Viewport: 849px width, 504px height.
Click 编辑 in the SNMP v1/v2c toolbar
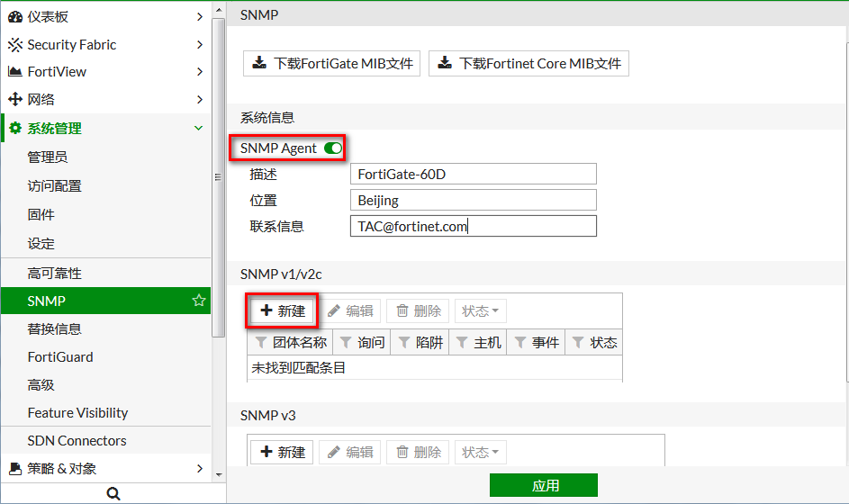[350, 310]
